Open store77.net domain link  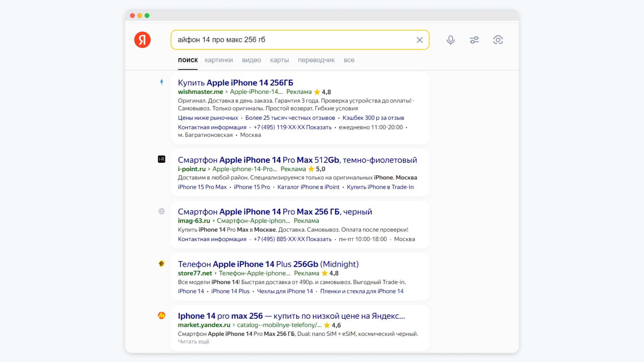[195, 273]
